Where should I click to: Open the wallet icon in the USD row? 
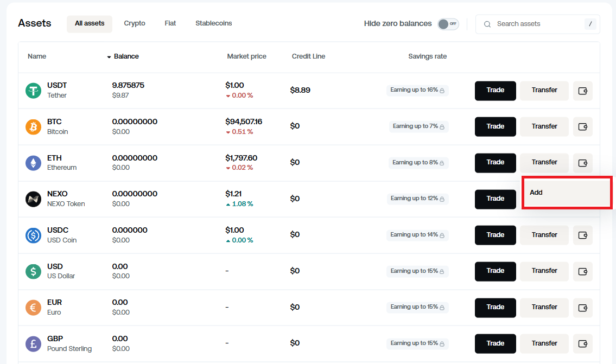(582, 271)
